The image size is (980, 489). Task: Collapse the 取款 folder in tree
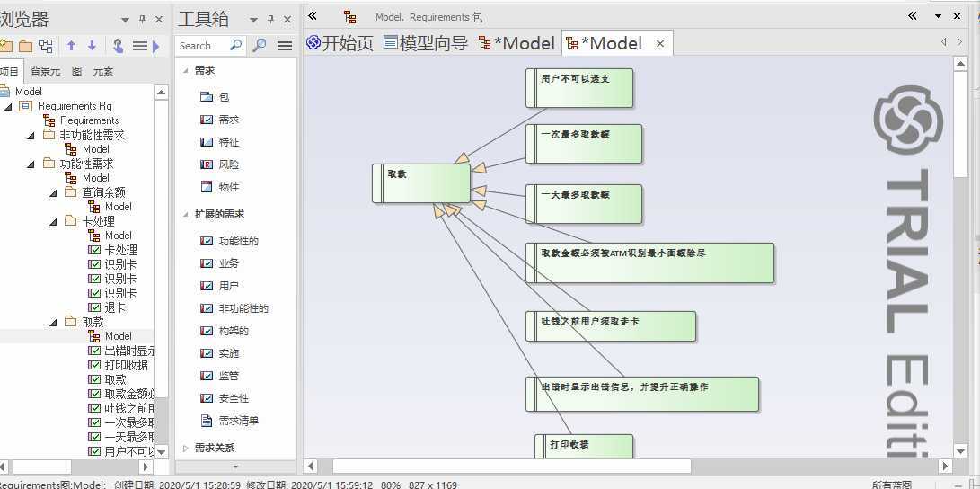click(54, 323)
